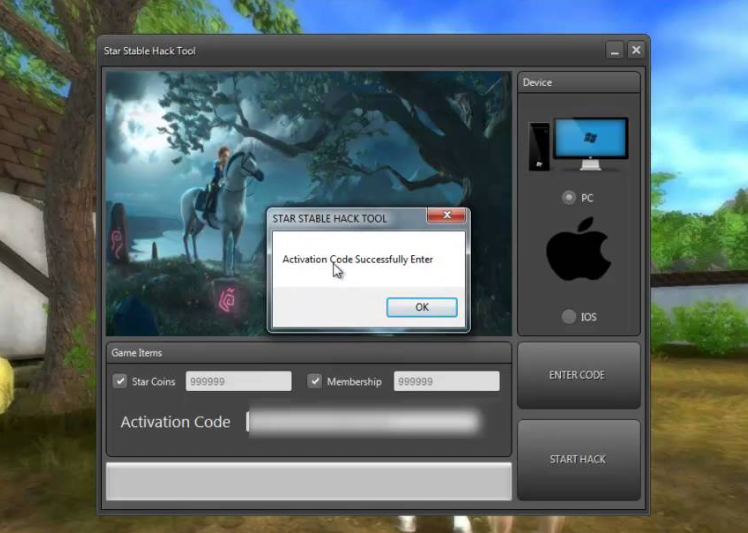Click the Game Items panel header

pos(309,353)
